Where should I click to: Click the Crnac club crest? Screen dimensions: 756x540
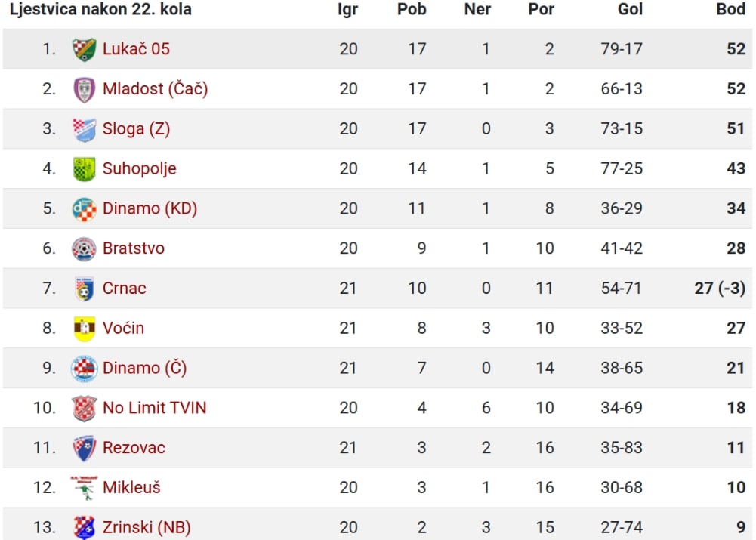pos(85,289)
